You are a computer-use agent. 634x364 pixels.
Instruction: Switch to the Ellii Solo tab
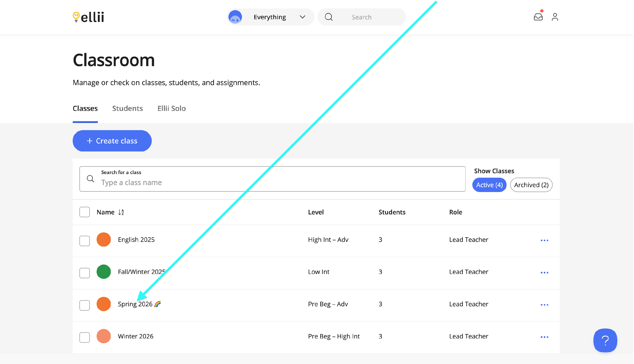click(172, 108)
